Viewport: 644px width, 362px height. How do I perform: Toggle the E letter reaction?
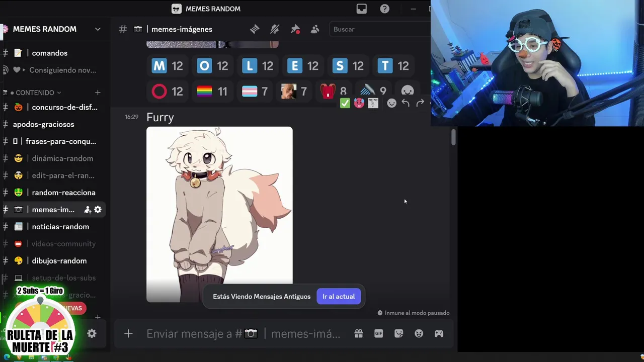click(x=303, y=66)
